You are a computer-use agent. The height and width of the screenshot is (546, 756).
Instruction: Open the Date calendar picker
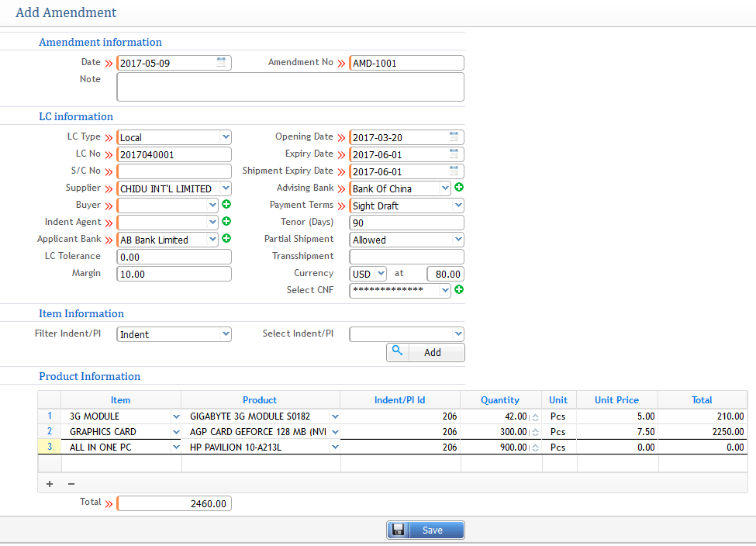click(x=223, y=62)
